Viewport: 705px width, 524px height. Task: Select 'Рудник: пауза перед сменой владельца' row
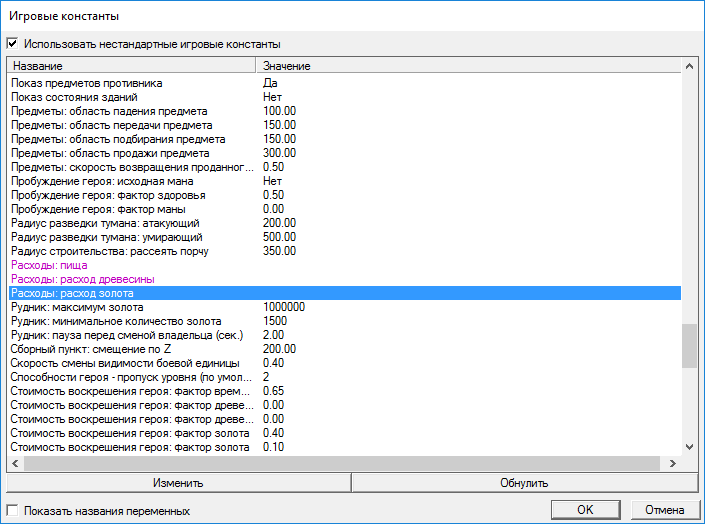tap(345, 335)
